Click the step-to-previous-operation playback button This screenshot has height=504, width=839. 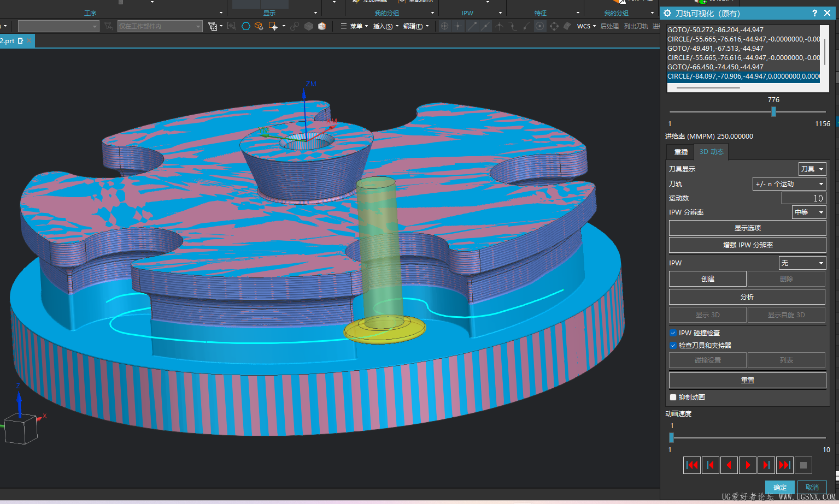[x=711, y=465]
